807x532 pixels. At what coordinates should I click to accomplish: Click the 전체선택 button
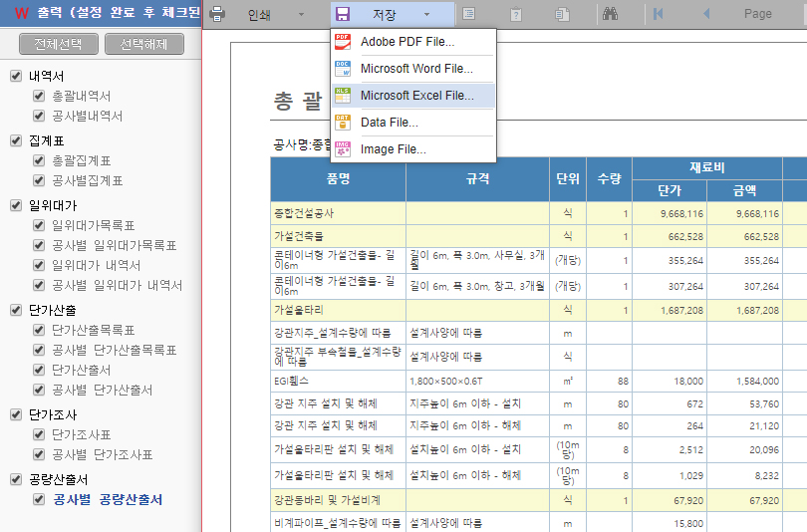59,44
